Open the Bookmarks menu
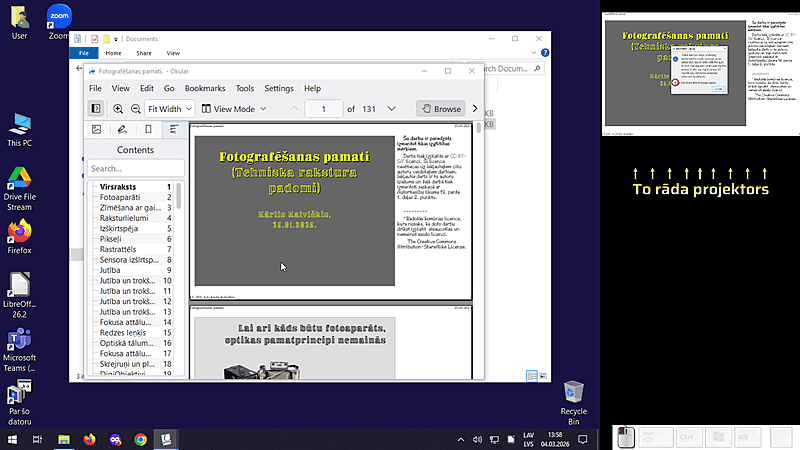 [x=205, y=88]
